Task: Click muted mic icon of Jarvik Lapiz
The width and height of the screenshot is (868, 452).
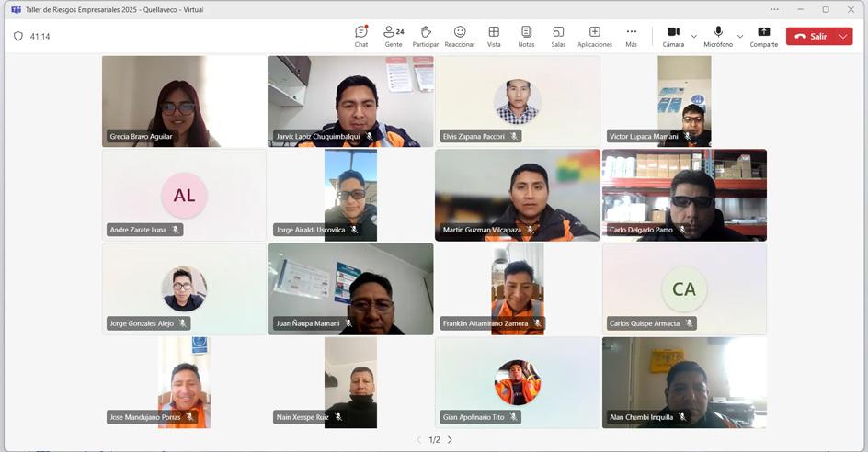Action: 370,136
